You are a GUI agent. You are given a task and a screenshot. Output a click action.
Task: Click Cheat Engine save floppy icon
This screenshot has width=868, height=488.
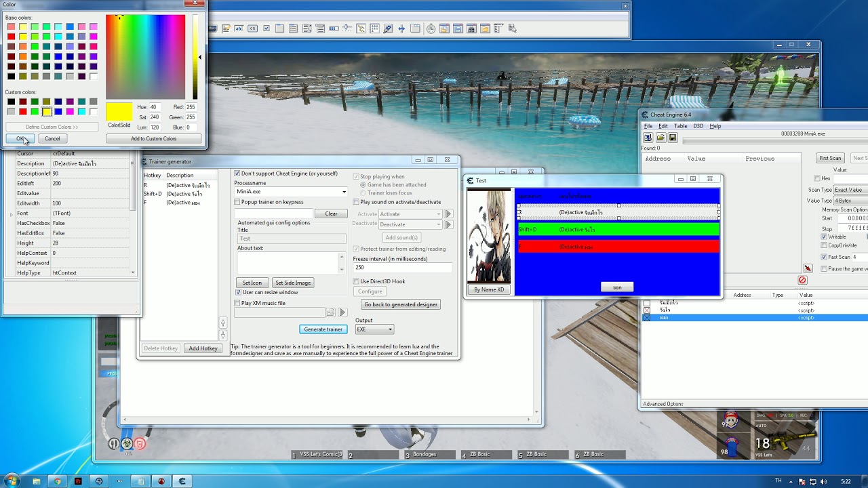tap(673, 138)
